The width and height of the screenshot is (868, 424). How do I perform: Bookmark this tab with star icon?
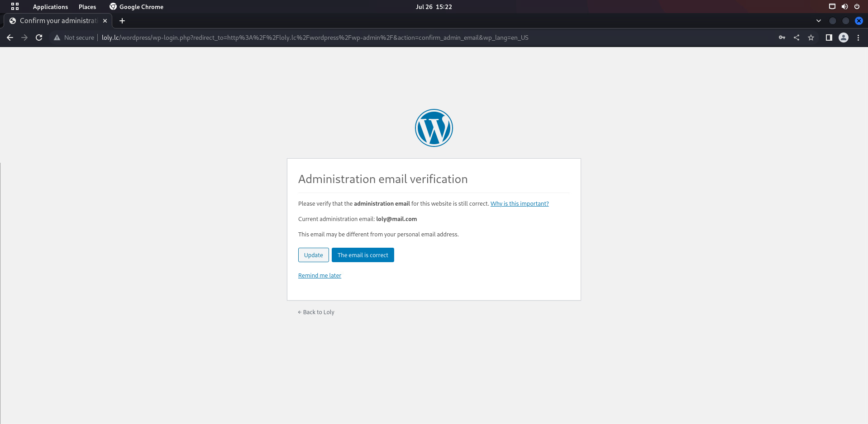(x=811, y=38)
